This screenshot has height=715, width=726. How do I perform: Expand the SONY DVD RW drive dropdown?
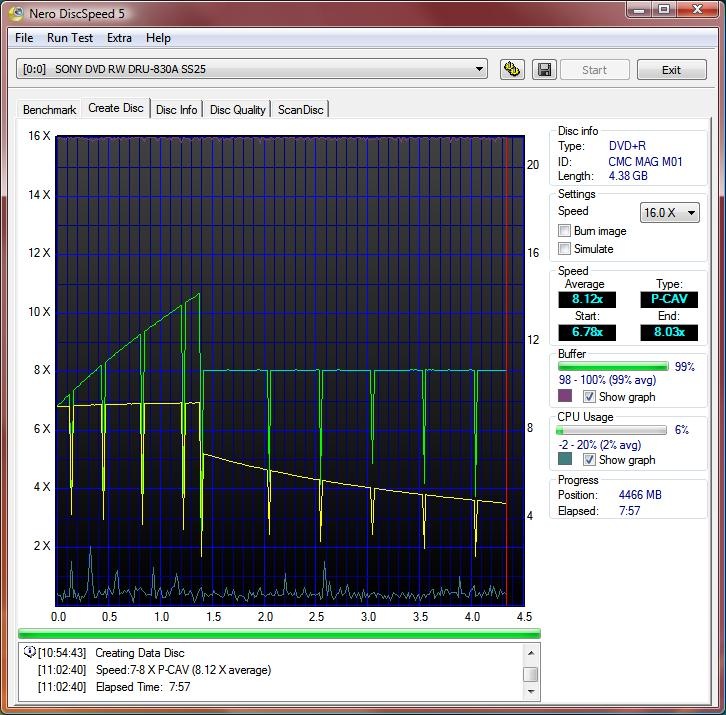[x=480, y=70]
